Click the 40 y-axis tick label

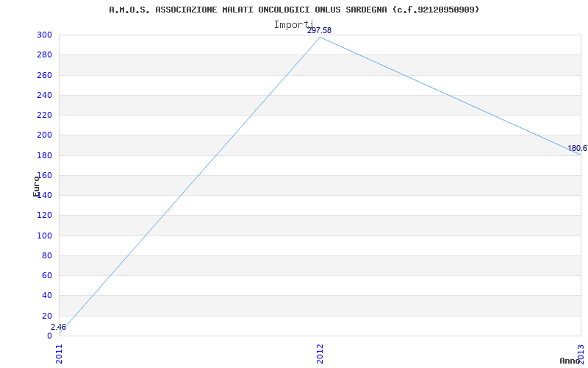[x=46, y=296]
